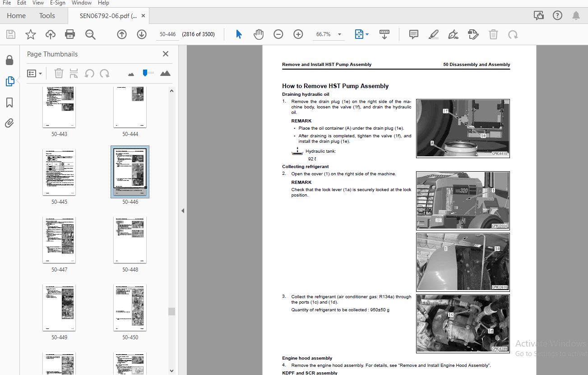Switch to the Home tab
Image resolution: width=588 pixels, height=375 pixels.
click(16, 15)
